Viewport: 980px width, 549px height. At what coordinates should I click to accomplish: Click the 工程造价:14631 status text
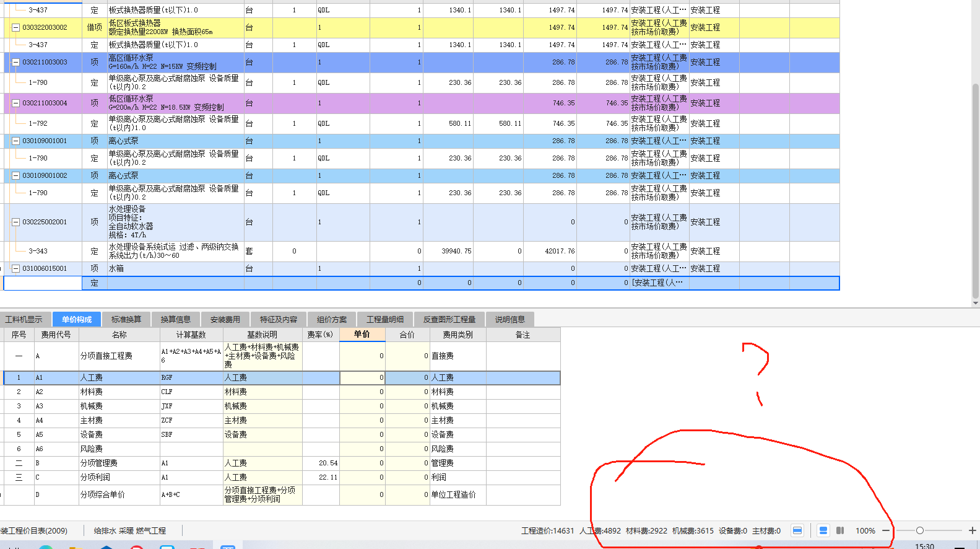click(547, 531)
